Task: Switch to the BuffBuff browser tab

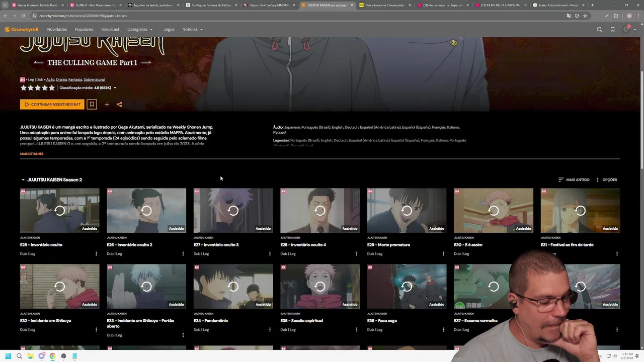Action: (96, 5)
